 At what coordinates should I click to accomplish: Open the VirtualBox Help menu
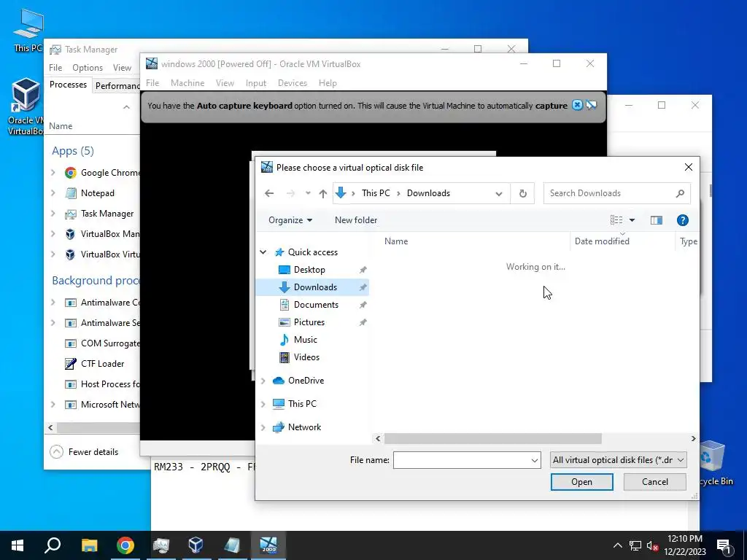coord(328,83)
